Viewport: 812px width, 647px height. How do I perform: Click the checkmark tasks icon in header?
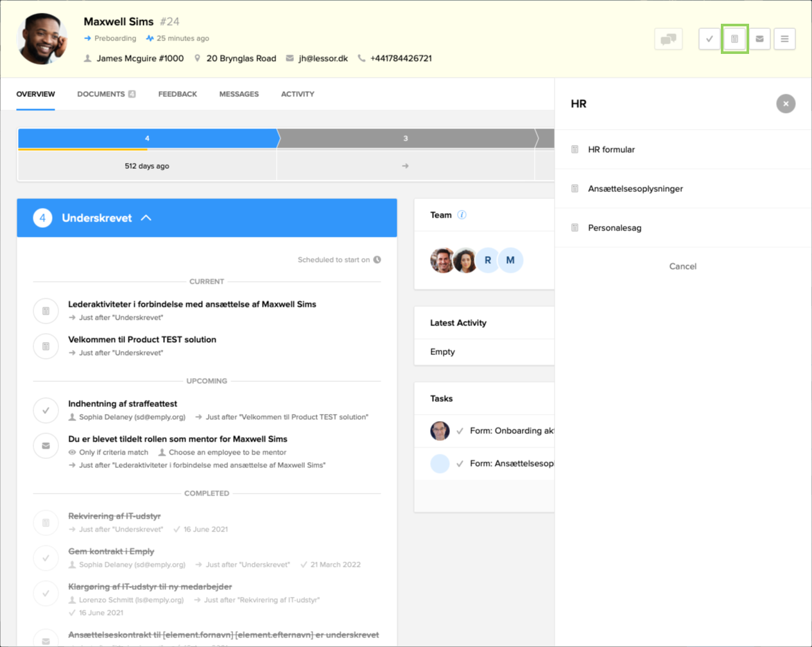pyautogui.click(x=709, y=39)
